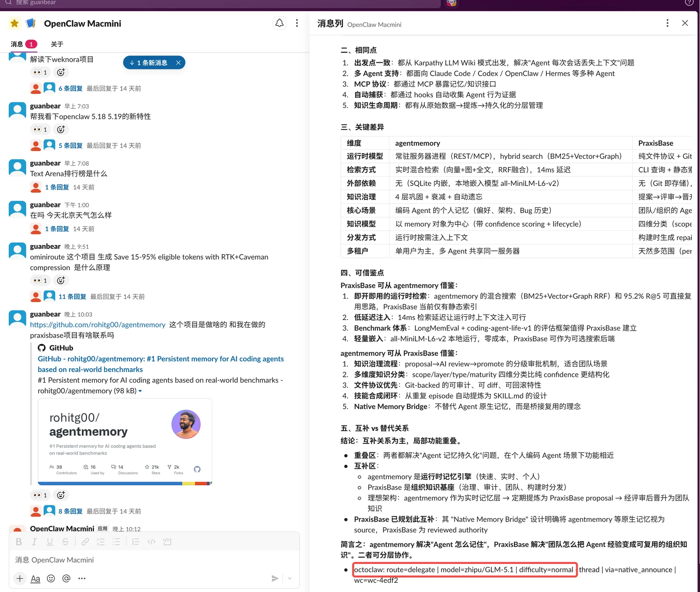The width and height of the screenshot is (700, 592).
Task: Open GitHub preview title link
Action: tap(161, 364)
